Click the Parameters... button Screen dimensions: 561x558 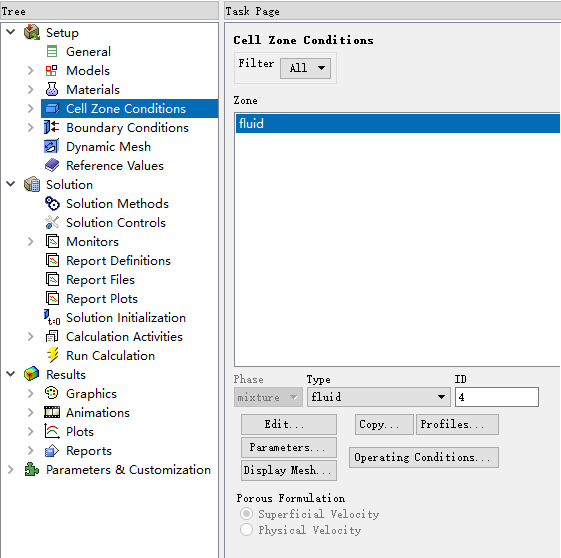click(289, 447)
